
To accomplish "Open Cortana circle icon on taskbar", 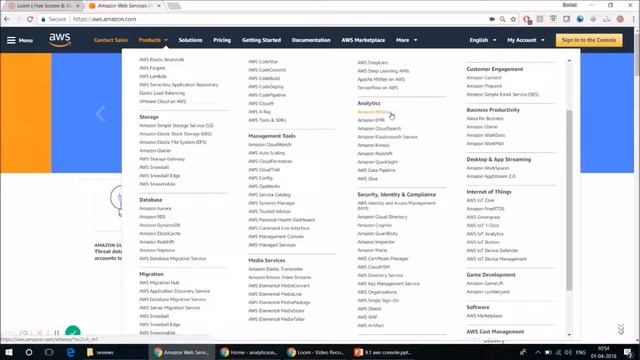I will point(29,352).
